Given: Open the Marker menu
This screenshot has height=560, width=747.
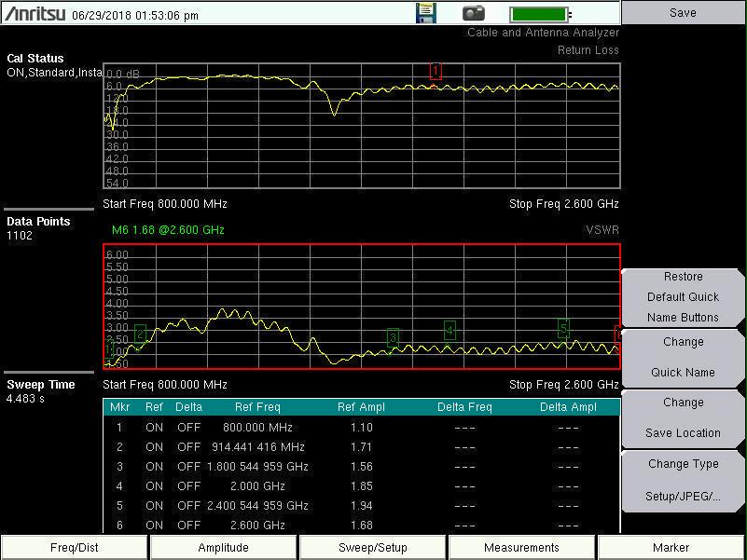Looking at the screenshot, I should click(x=671, y=548).
